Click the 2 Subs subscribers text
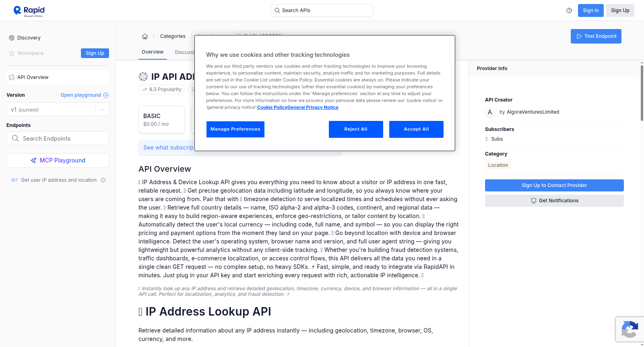Viewport: 644px width, 347px height. pos(494,139)
